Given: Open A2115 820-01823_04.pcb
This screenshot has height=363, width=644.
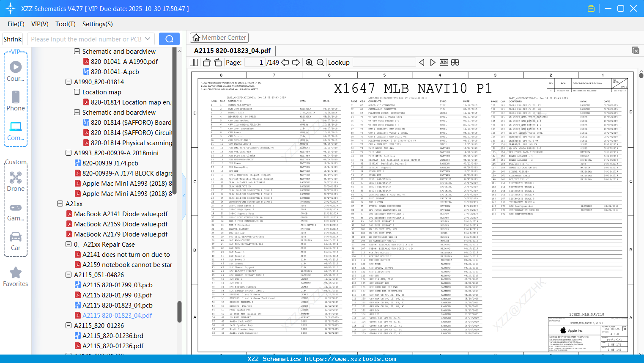Looking at the screenshot, I should [113, 305].
